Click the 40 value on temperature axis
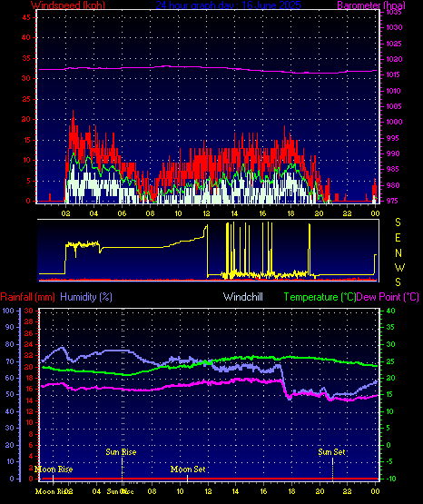Viewport: 423px width, 504px height. coord(390,311)
